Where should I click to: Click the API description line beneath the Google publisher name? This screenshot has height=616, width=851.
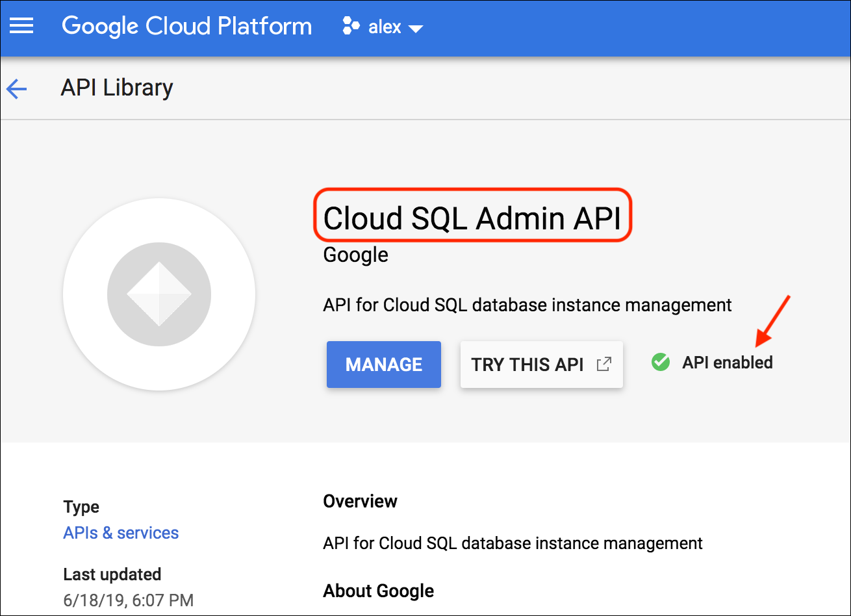pyautogui.click(x=527, y=305)
